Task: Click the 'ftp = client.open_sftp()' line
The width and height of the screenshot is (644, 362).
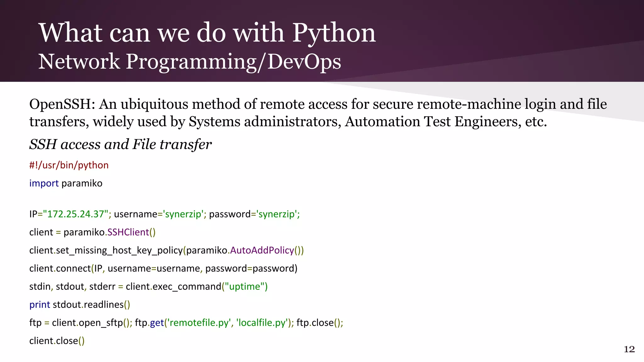Action: 186,323
